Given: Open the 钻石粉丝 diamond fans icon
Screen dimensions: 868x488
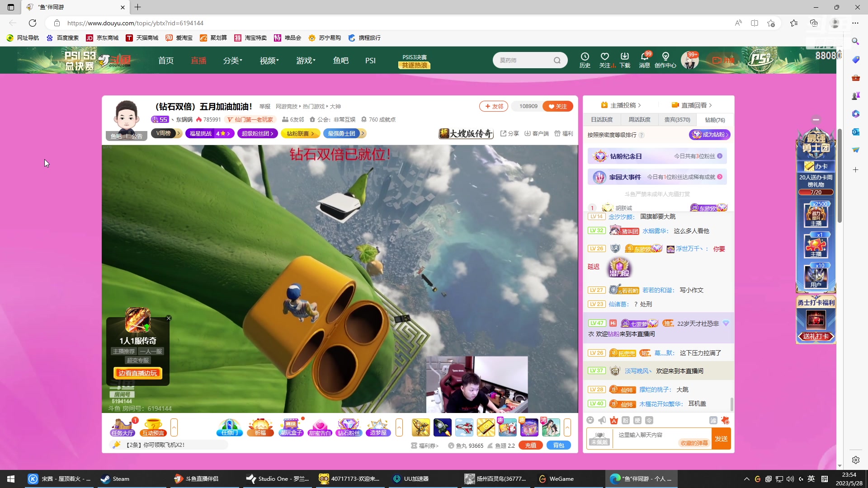Looking at the screenshot, I should coord(349,427).
